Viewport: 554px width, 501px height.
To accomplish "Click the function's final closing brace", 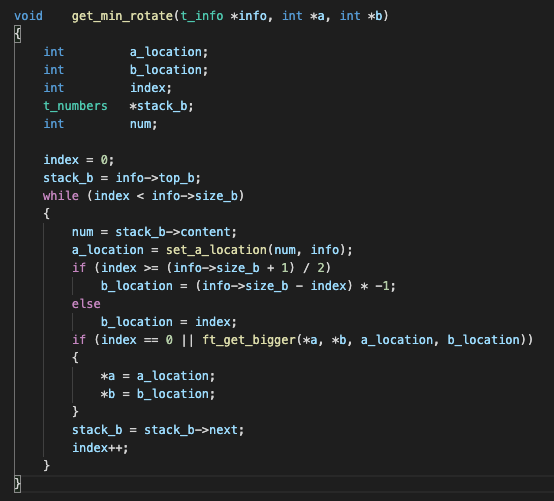I will (17, 484).
